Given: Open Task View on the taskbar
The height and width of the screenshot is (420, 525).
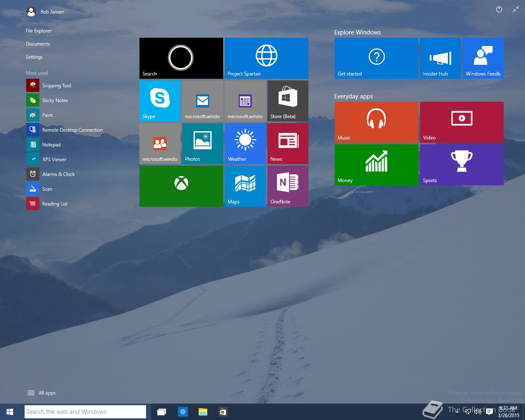Looking at the screenshot, I should pos(162,412).
